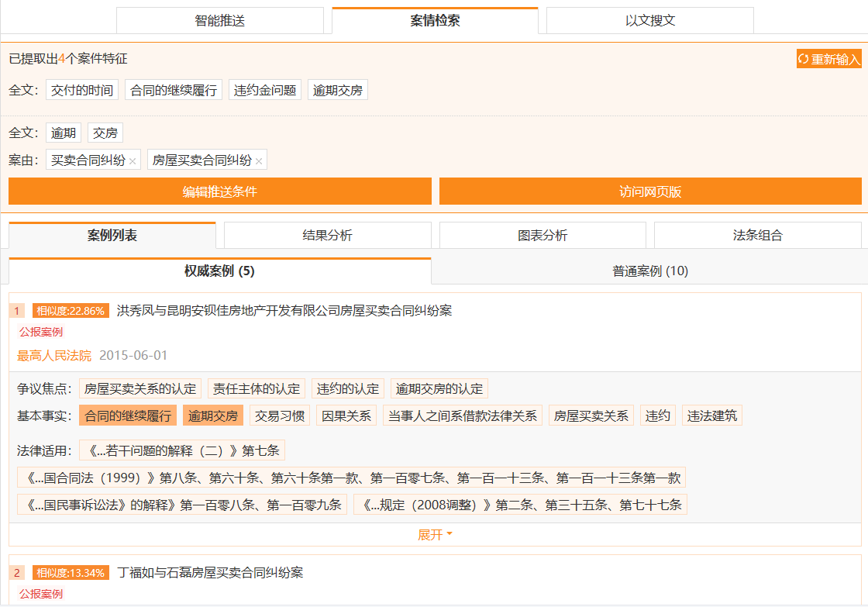The height and width of the screenshot is (607, 868).
Task: Click the 重新输入 refresh button
Action: pyautogui.click(x=828, y=59)
